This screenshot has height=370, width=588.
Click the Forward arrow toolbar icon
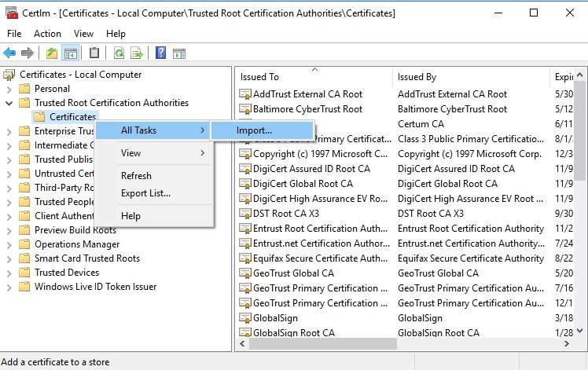click(28, 53)
